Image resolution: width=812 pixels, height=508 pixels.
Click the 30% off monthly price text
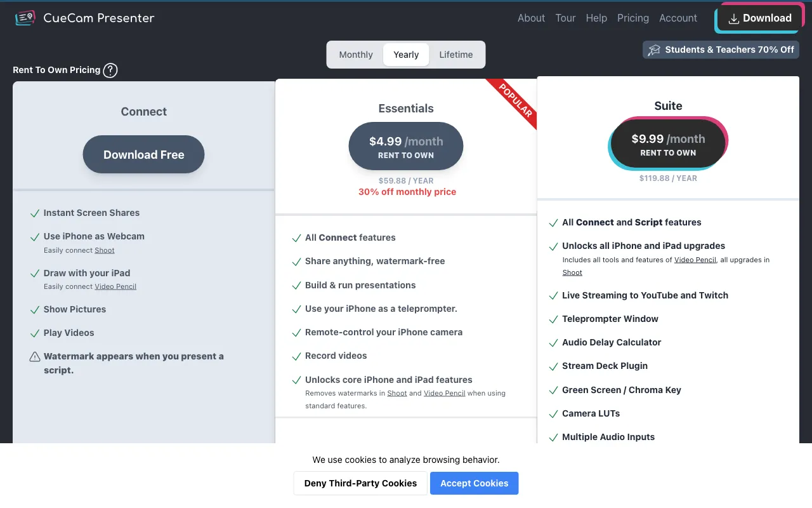point(407,192)
